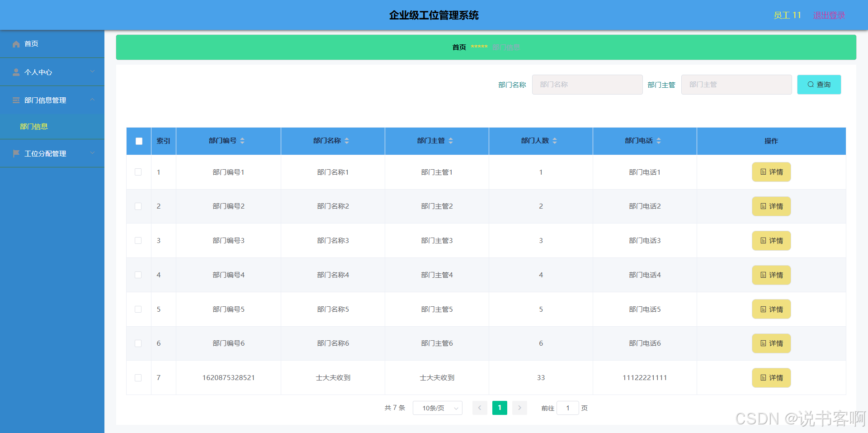868x433 pixels.
Task: Click the 前往 page number input
Action: click(x=568, y=408)
